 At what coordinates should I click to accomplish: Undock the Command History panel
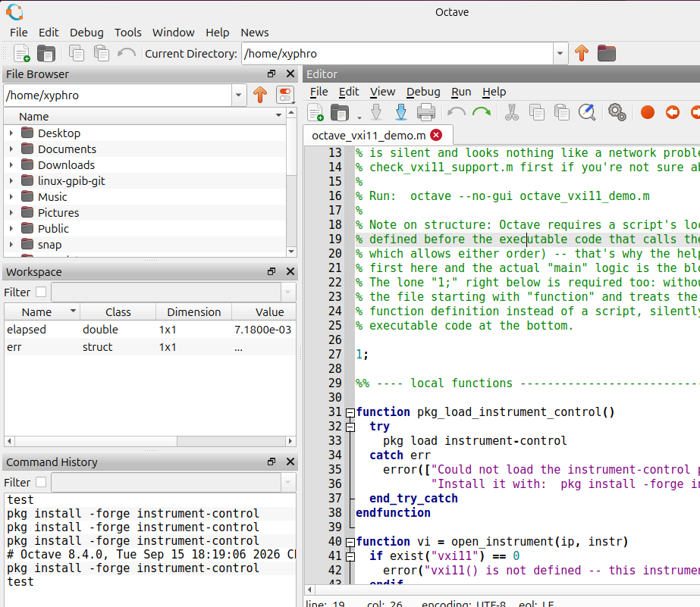pyautogui.click(x=272, y=462)
